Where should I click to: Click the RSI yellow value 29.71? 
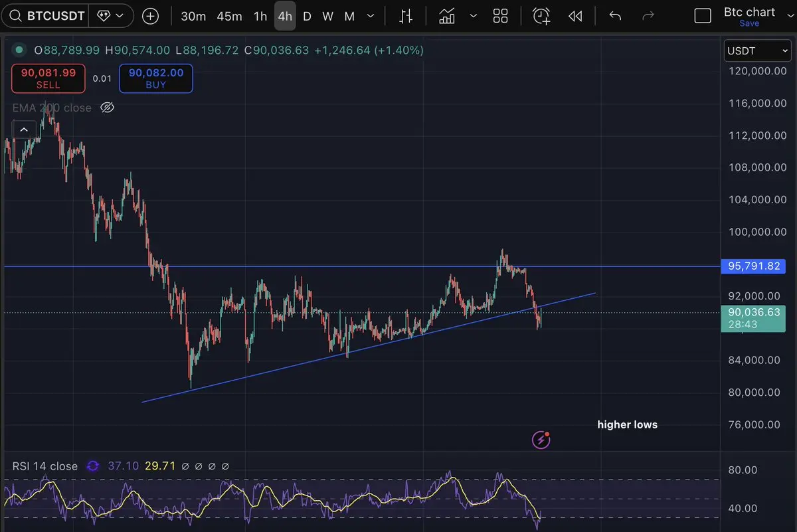point(159,466)
